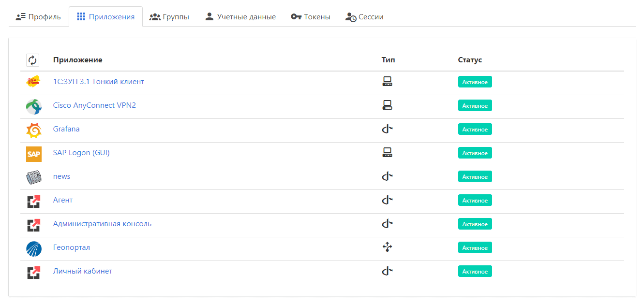
Task: Open the Личный кабинет application link
Action: coord(83,271)
